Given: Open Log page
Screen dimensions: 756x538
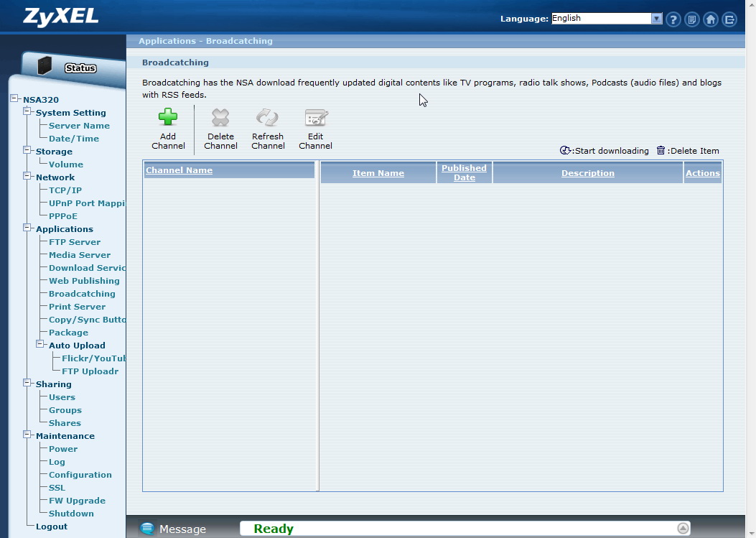Looking at the screenshot, I should point(57,462).
